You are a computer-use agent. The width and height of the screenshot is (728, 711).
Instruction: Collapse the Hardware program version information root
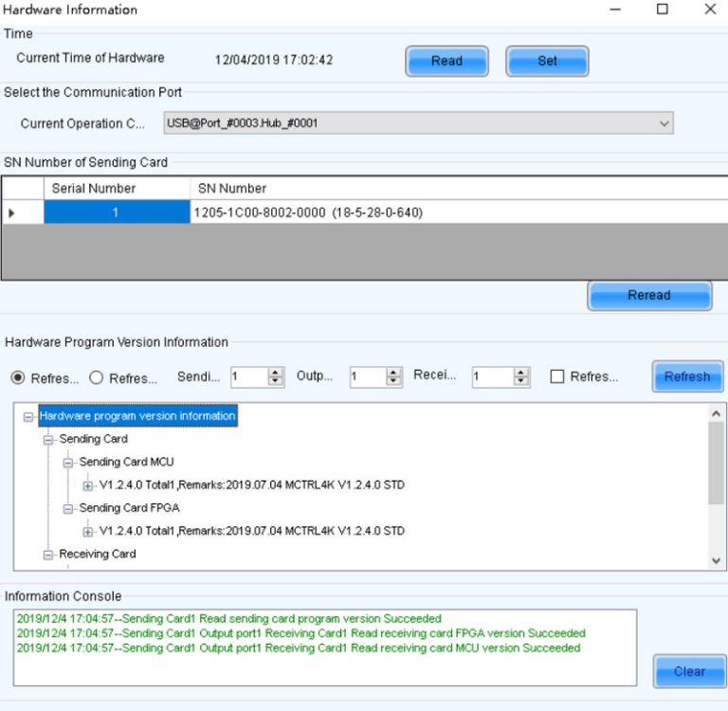click(29, 416)
